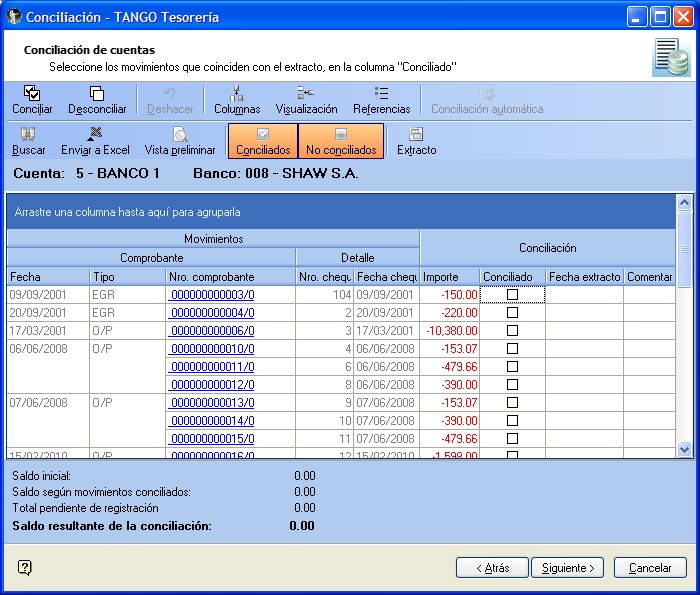Export grid with Enviar a Excel

coord(95,141)
